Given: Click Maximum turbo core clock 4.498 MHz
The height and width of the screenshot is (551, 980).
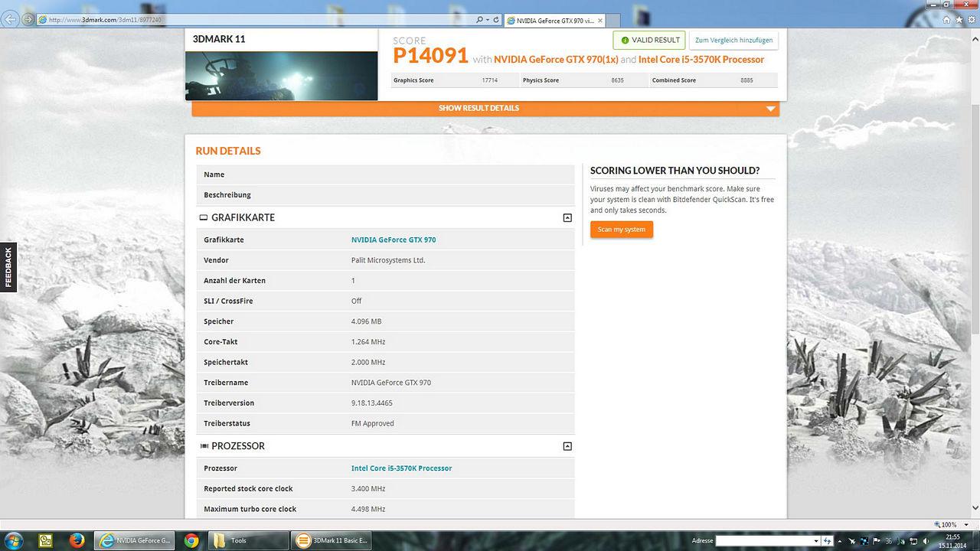Looking at the screenshot, I should [x=368, y=509].
